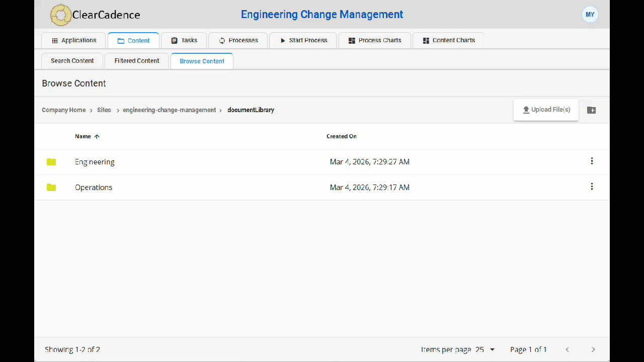Switch to the Tasks tab
Screen dimensions: 644x362
click(x=184, y=40)
